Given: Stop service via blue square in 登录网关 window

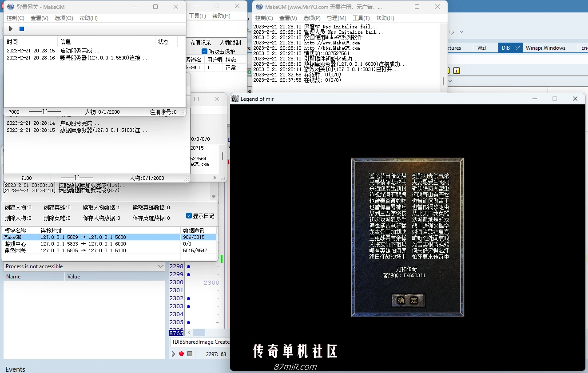Looking at the screenshot, I should (21, 29).
